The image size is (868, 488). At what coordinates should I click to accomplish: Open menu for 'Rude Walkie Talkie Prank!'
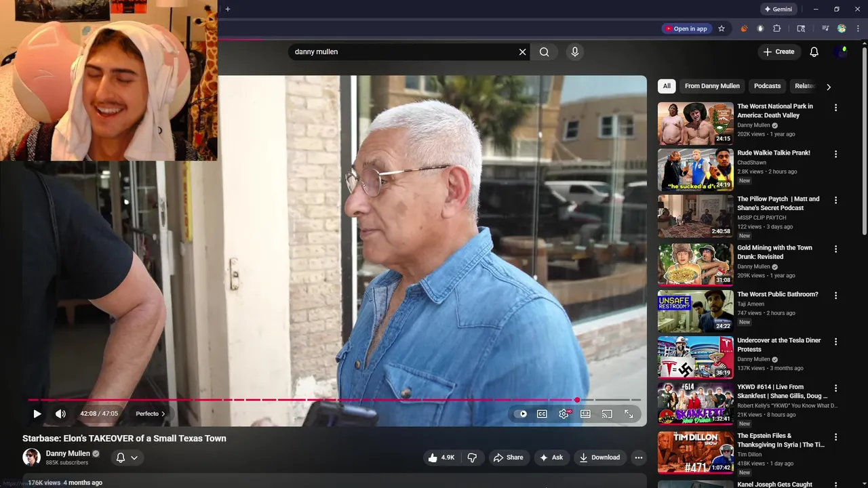pyautogui.click(x=835, y=155)
